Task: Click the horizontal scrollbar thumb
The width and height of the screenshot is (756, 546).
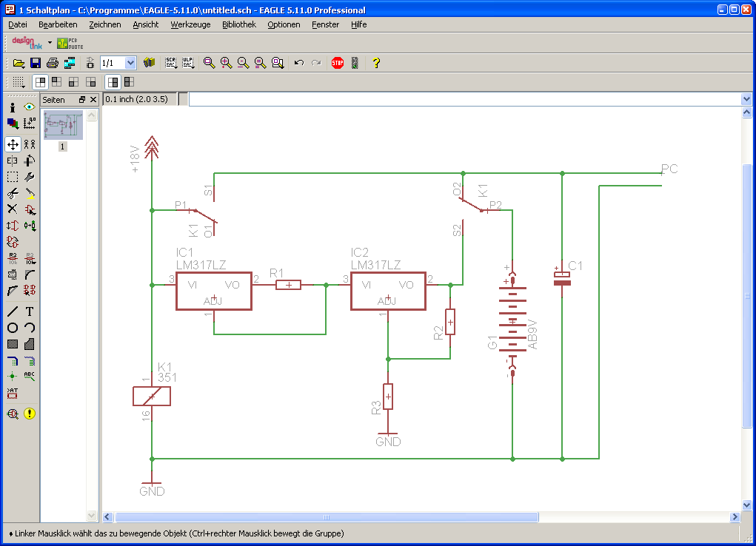Action: pos(327,517)
